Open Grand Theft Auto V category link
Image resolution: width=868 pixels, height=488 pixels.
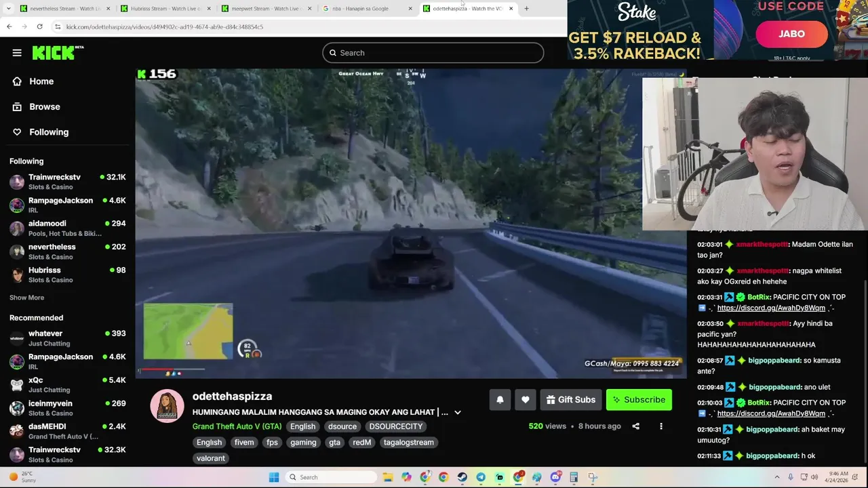pyautogui.click(x=237, y=426)
